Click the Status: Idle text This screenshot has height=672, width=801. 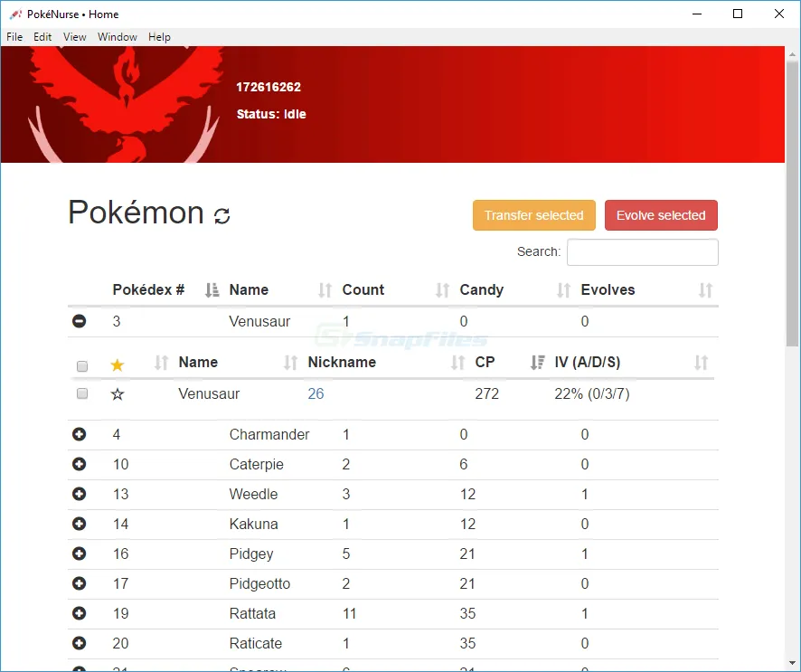271,114
